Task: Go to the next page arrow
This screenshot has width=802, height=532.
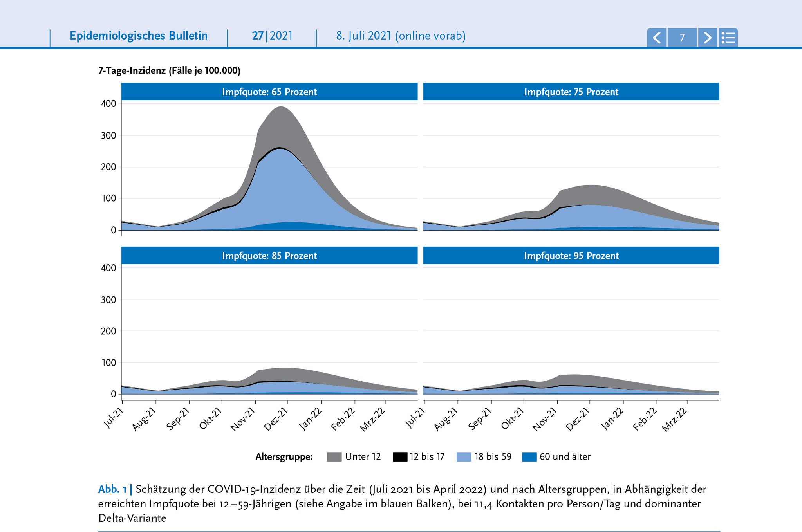Action: click(x=708, y=38)
